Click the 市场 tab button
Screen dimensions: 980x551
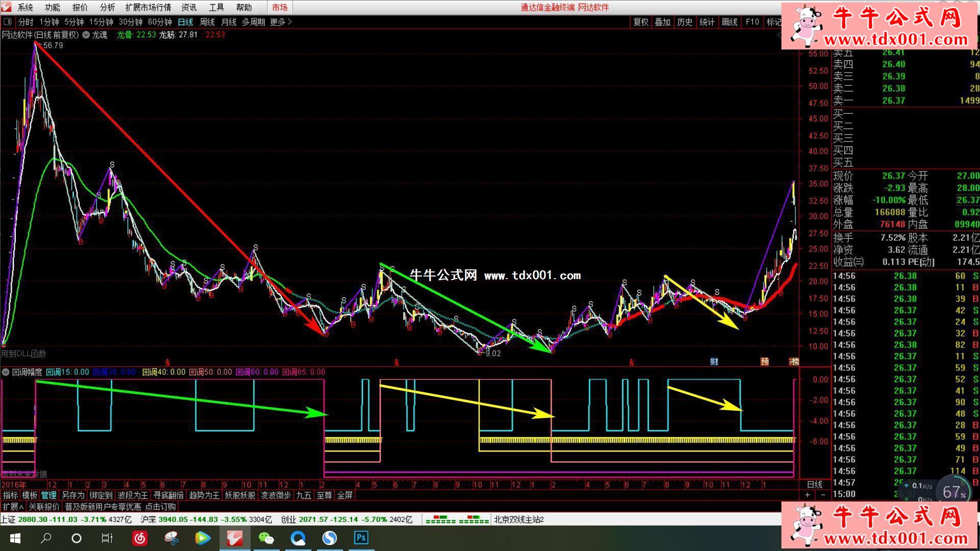click(x=280, y=7)
